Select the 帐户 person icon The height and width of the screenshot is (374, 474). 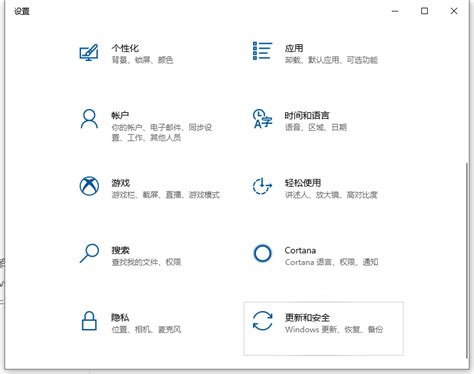point(89,119)
